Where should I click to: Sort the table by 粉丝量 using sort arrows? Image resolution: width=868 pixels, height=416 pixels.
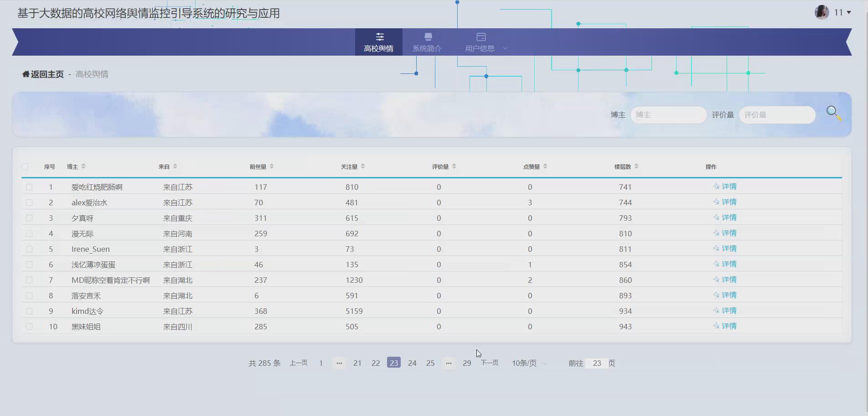pos(272,166)
